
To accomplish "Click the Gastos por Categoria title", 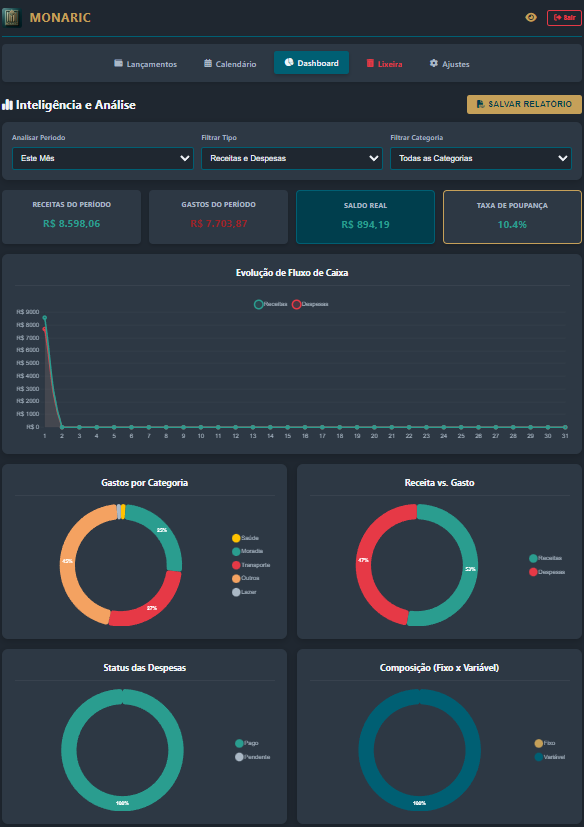I will tap(145, 483).
